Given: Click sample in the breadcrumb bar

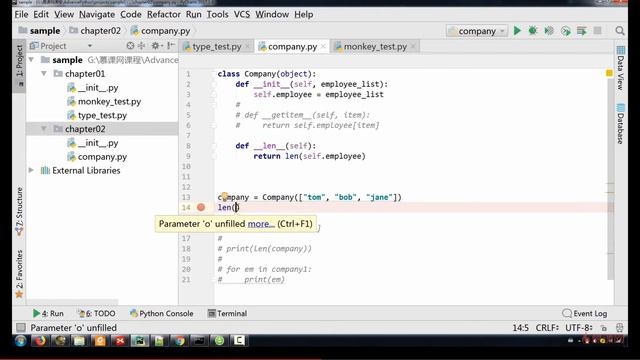Looking at the screenshot, I should pyautogui.click(x=40, y=31).
